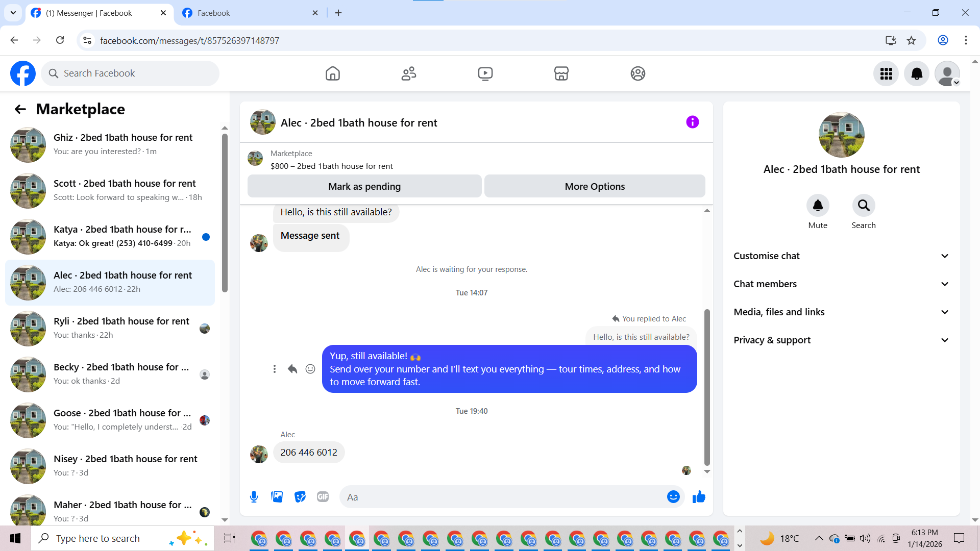980x551 pixels.
Task: Mute this conversation with Alec
Action: (818, 206)
